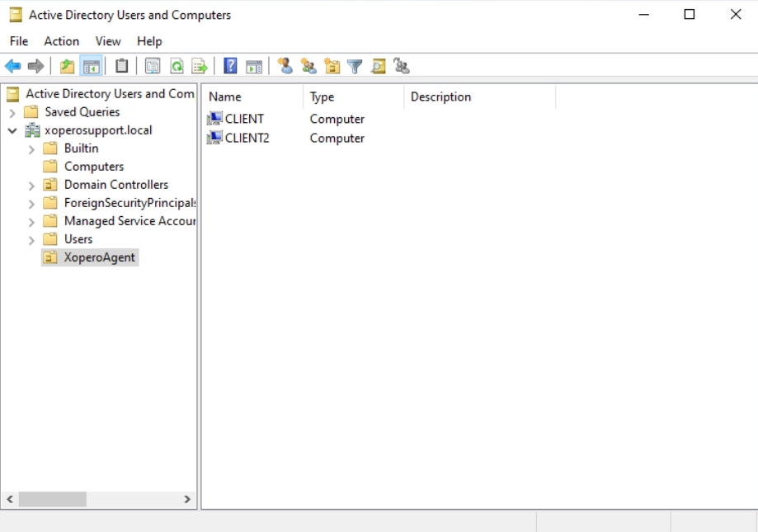Sort by the Name column header

click(x=224, y=97)
